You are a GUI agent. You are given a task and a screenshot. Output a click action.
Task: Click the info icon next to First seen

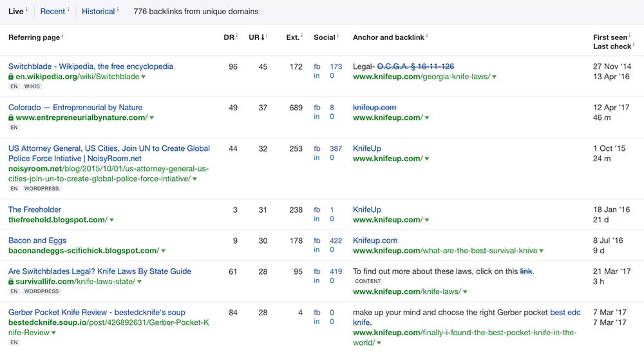coord(630,35)
